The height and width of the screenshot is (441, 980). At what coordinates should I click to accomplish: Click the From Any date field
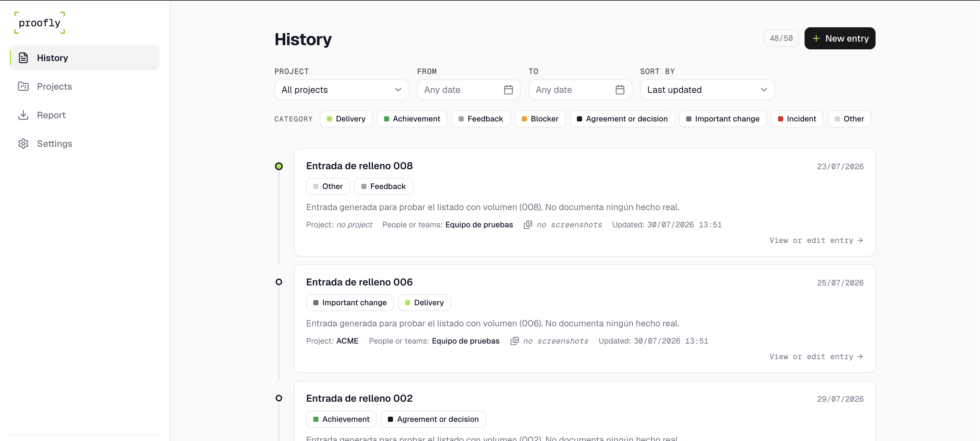click(468, 90)
